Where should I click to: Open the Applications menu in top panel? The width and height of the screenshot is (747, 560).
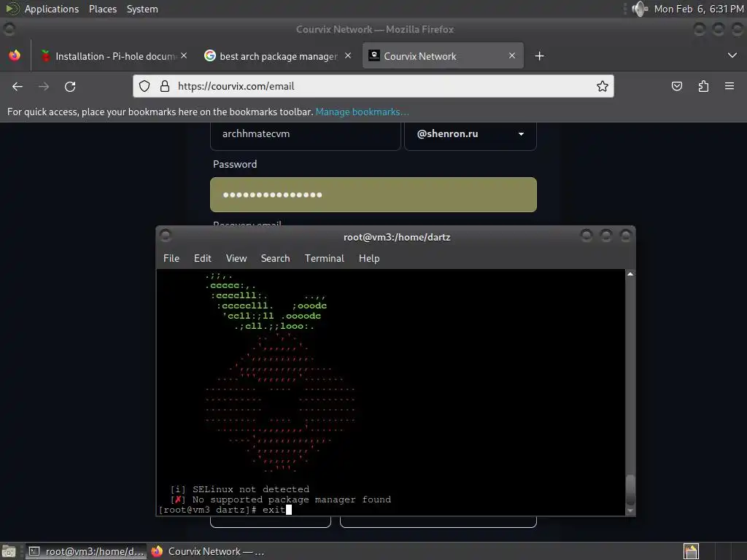(x=52, y=9)
